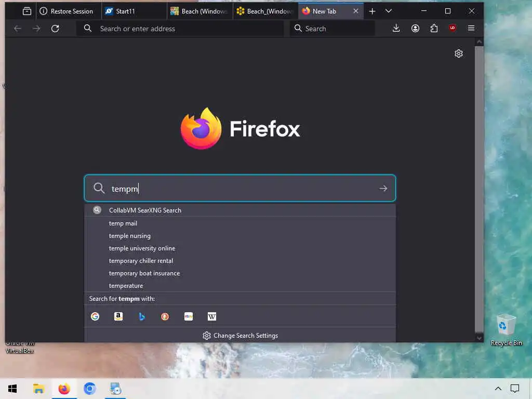Switch to the Start11 tab
This screenshot has height=399, width=532.
134,11
